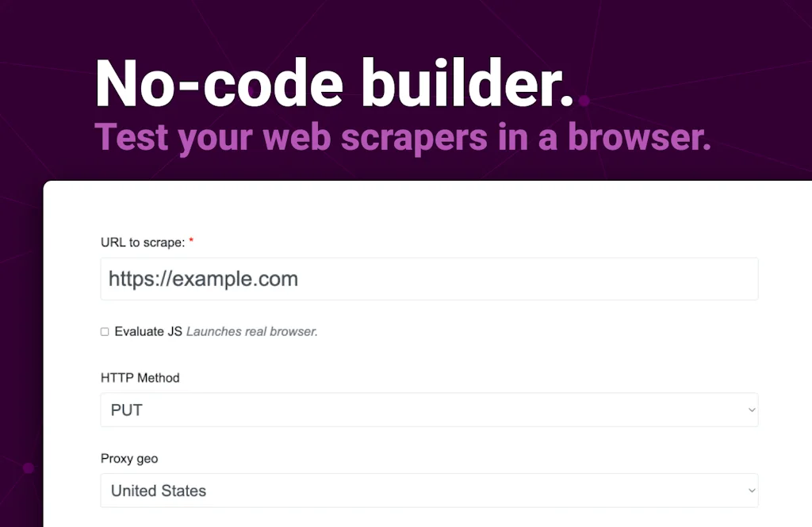Click the "https://example.com" text in the URL field

coord(203,279)
